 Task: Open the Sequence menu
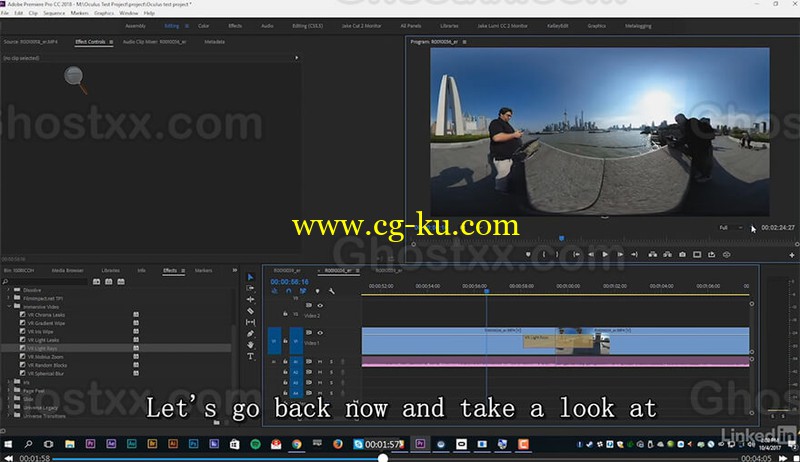(x=54, y=13)
